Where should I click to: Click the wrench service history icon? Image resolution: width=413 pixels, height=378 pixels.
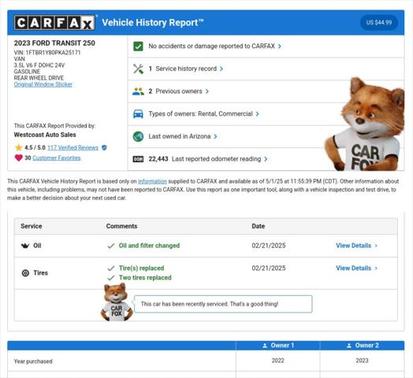[x=138, y=69]
